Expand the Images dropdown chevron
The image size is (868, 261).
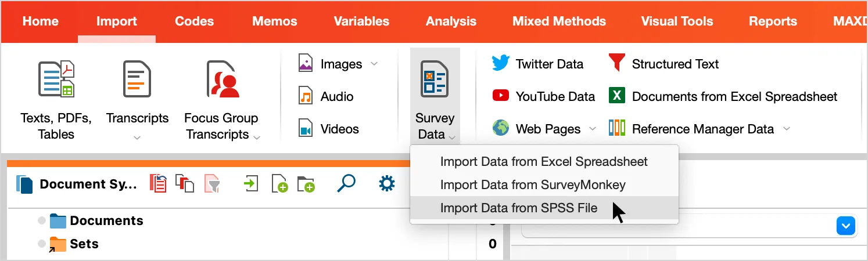374,64
